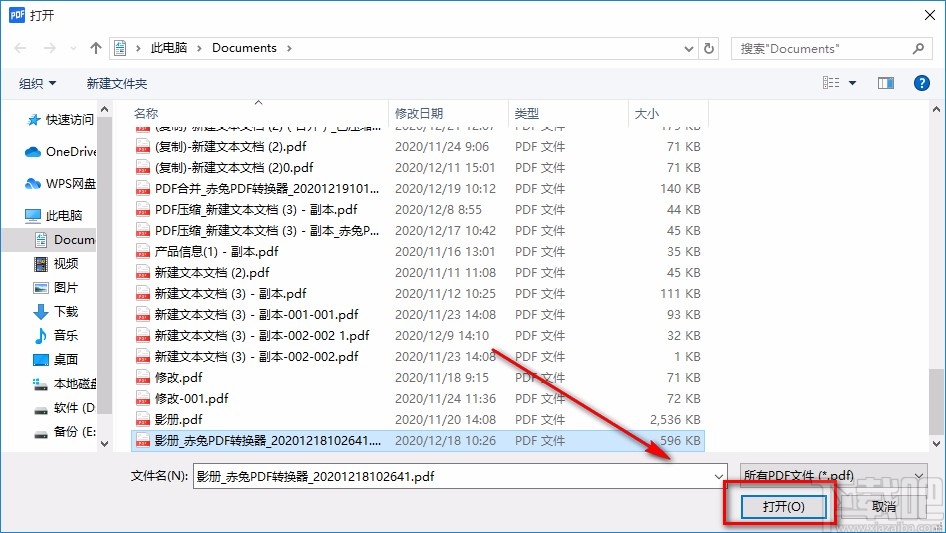
Task: Select 备份 (E:) drive in navigation pane
Action: coord(64,432)
